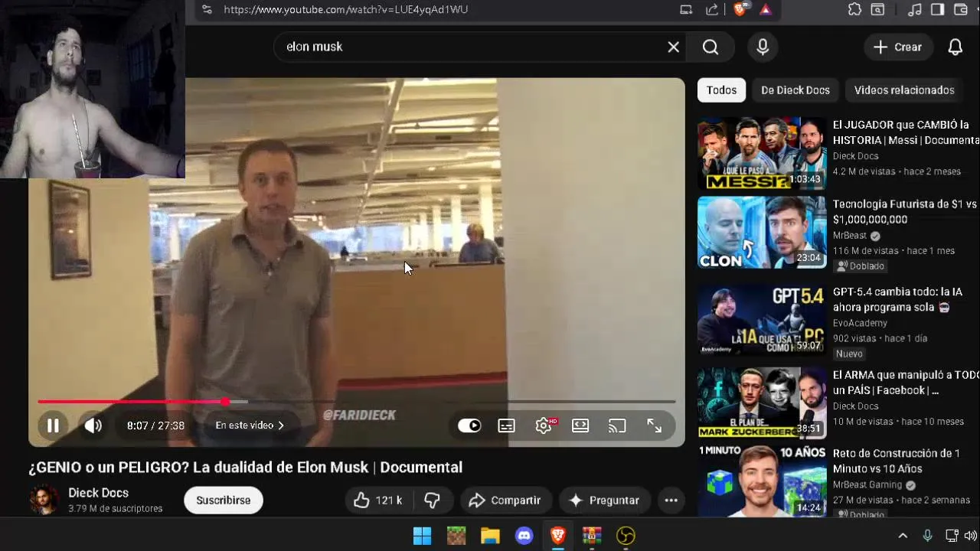Viewport: 980px width, 551px height.
Task: Open the player settings gear
Action: click(544, 425)
